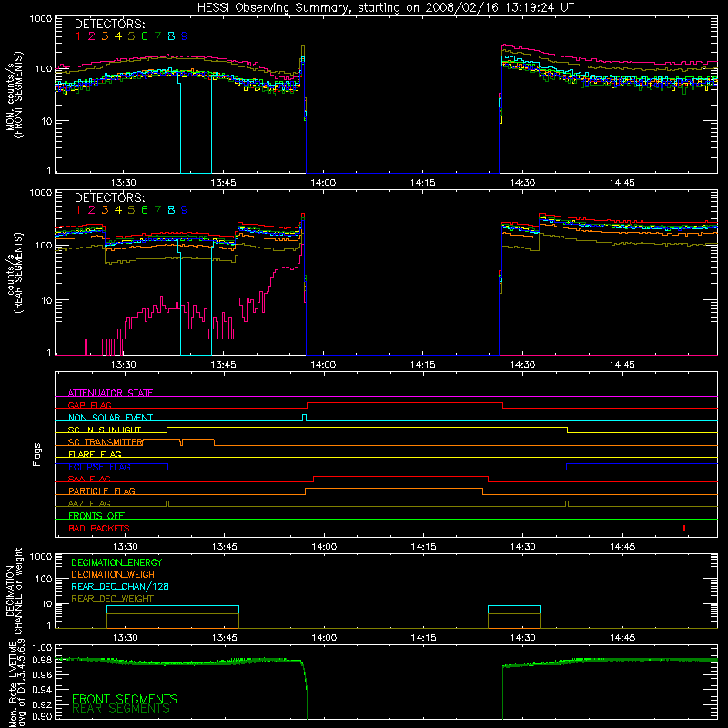728x728 pixels.
Task: Click the 13:45 tick label under rear segments plot
Action: tap(223, 365)
